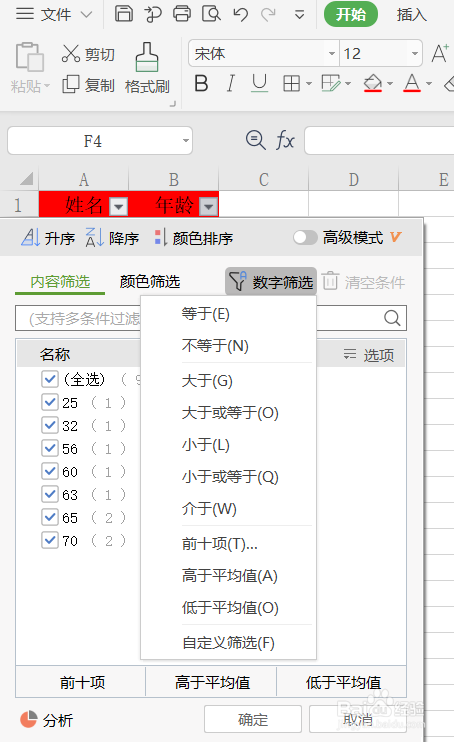Sort descending with 降序
The width and height of the screenshot is (454, 742).
tap(112, 238)
